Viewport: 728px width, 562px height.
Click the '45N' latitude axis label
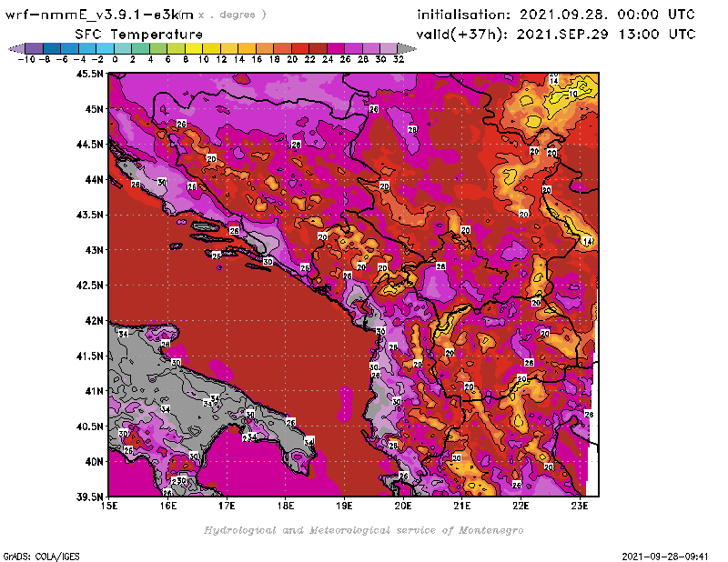coord(94,108)
